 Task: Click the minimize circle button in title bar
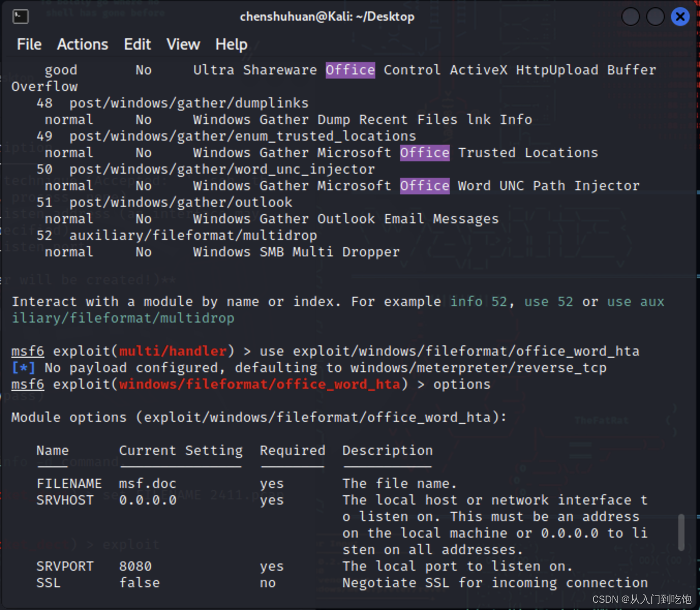[x=630, y=17]
